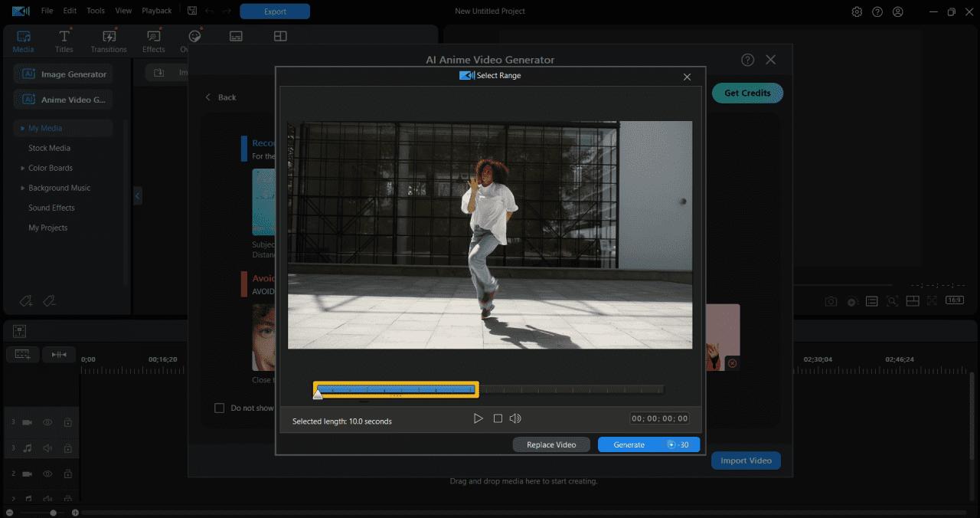Toggle visibility of video track 3
The width and height of the screenshot is (980, 518).
(47, 422)
